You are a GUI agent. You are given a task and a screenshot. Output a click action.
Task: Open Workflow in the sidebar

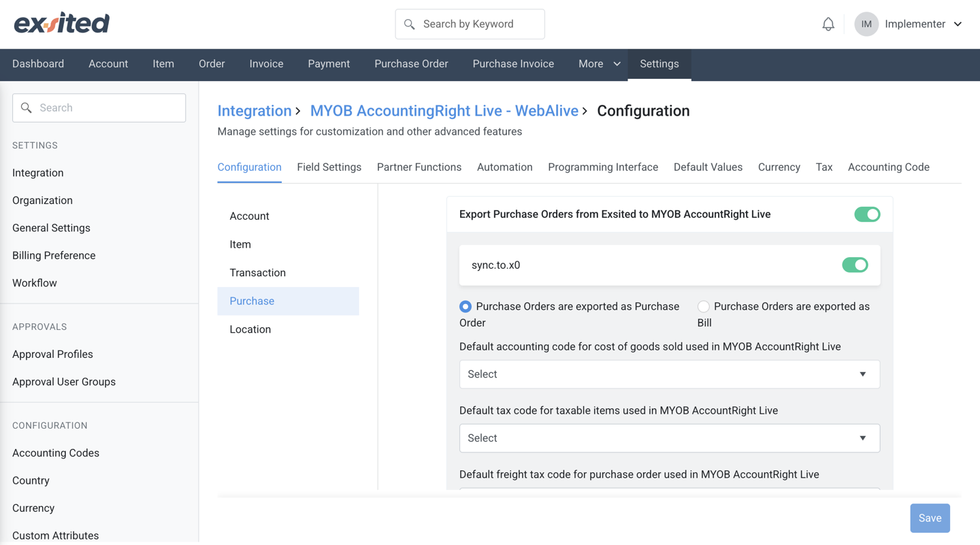pos(35,283)
